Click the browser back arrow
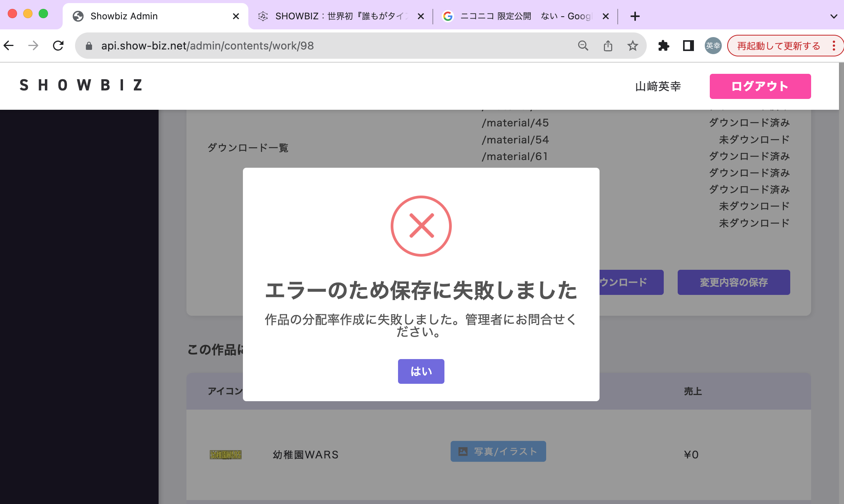The width and height of the screenshot is (844, 504). click(9, 46)
